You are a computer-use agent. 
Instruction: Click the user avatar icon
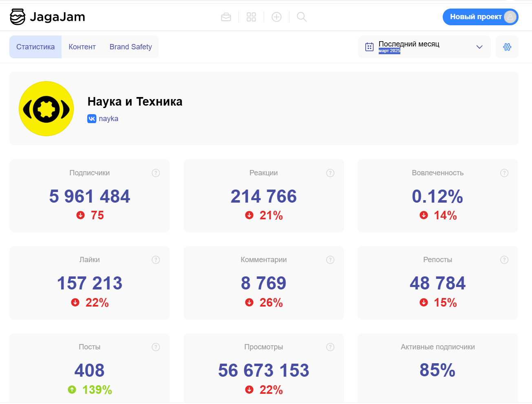click(x=510, y=17)
